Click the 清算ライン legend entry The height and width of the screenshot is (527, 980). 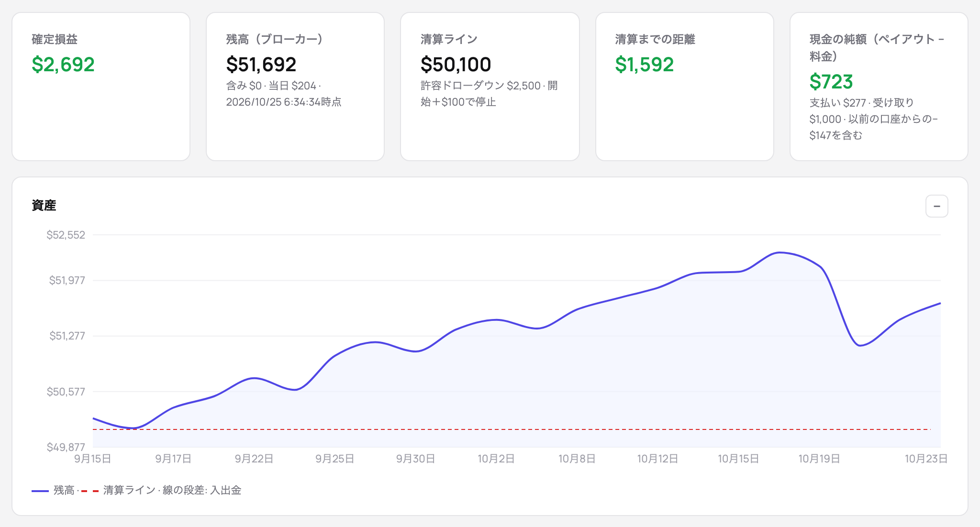click(118, 490)
